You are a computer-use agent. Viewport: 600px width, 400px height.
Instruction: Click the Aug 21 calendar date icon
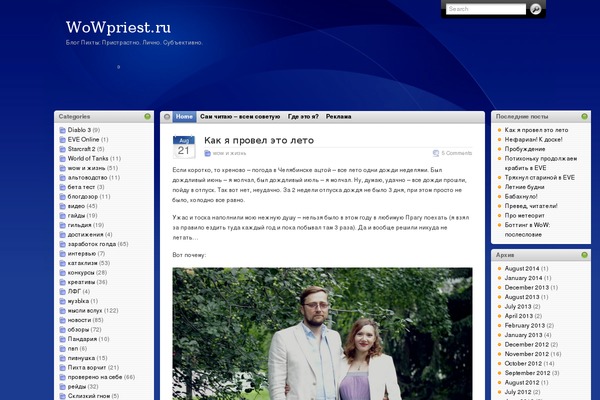pos(184,147)
